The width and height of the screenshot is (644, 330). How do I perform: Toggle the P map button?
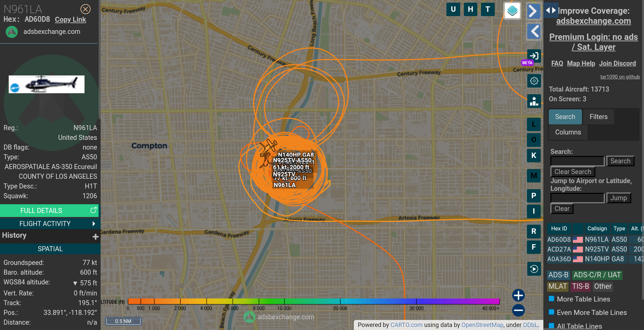[x=534, y=196]
